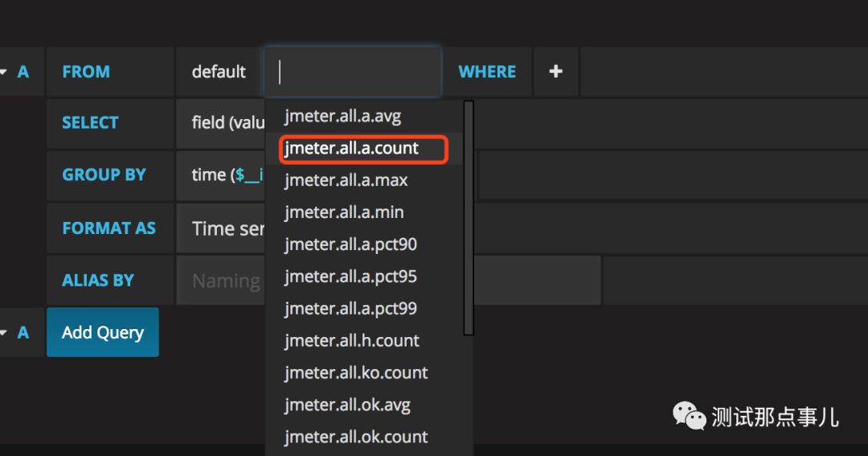Screen dimensions: 868x456
Task: Click the FROM label
Action: (86, 72)
